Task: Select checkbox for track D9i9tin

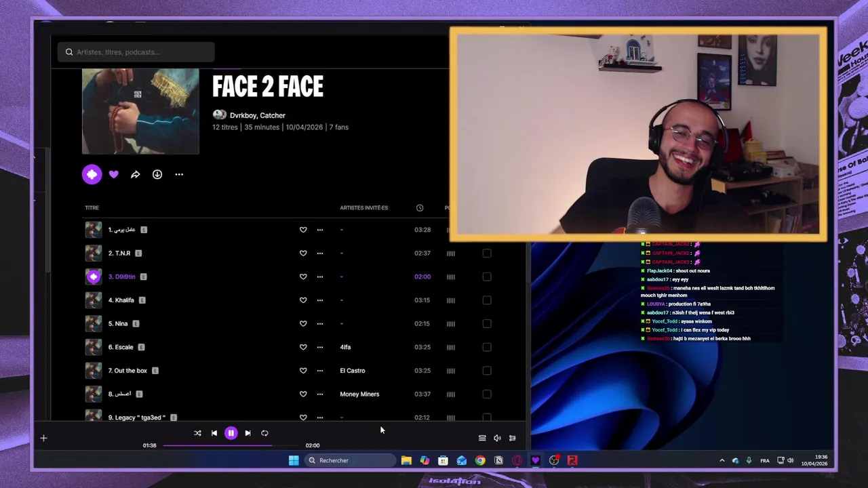Action: pos(487,277)
